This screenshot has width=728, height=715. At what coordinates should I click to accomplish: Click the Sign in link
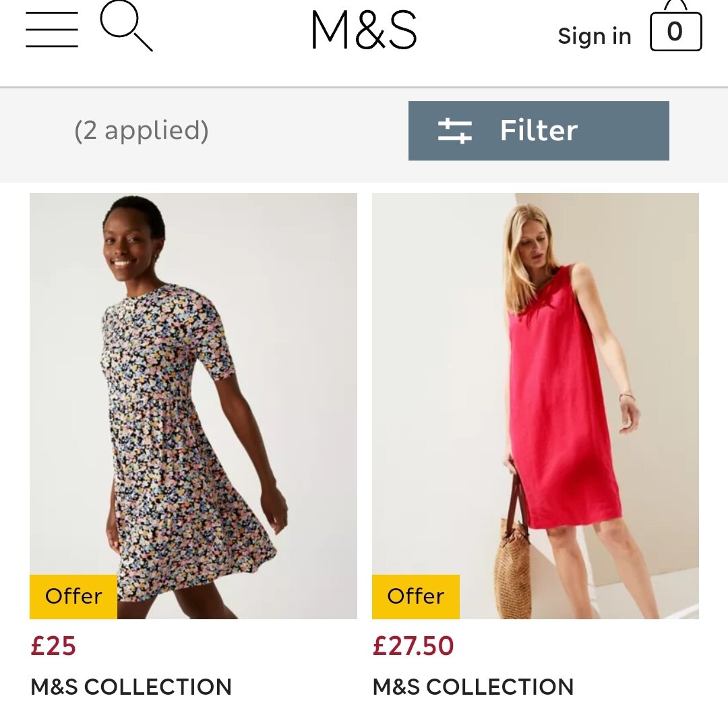click(x=594, y=36)
